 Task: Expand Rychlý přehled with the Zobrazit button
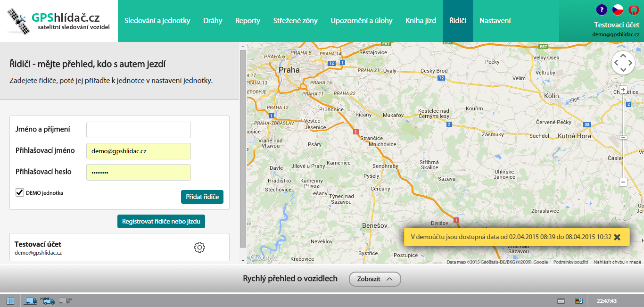pyautogui.click(x=375, y=279)
